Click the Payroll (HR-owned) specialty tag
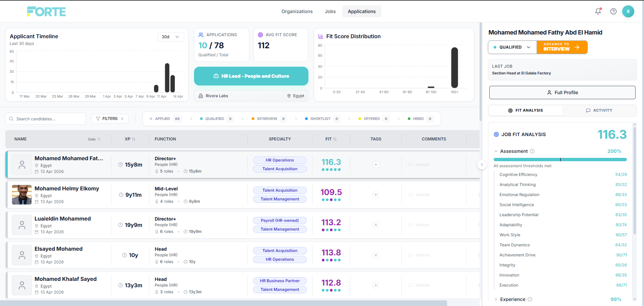This screenshot has height=306, width=644. pyautogui.click(x=280, y=221)
